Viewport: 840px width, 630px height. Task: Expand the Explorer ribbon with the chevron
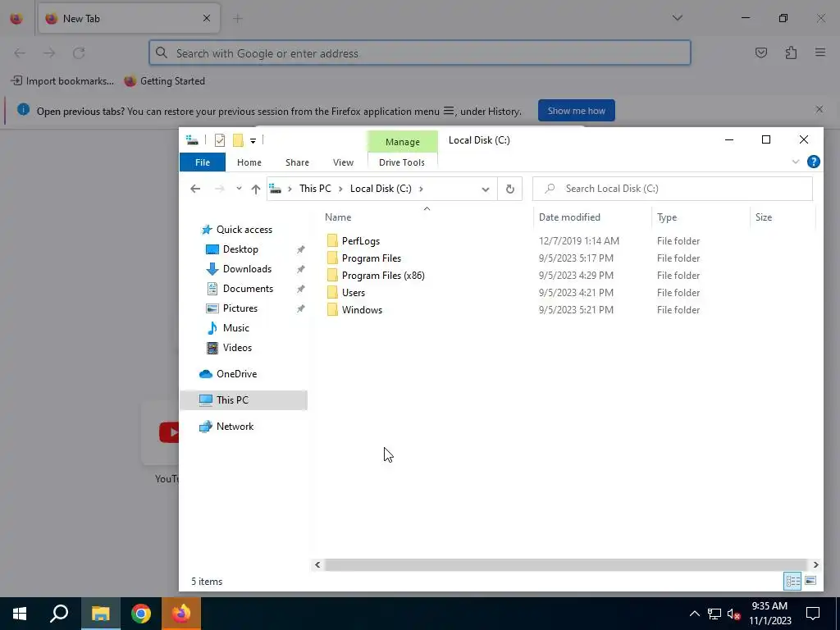pos(796,162)
